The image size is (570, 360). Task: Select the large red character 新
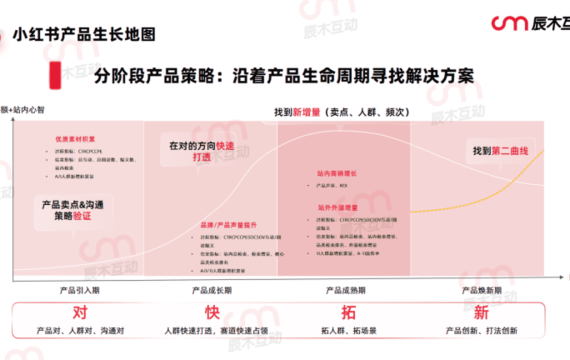(481, 312)
